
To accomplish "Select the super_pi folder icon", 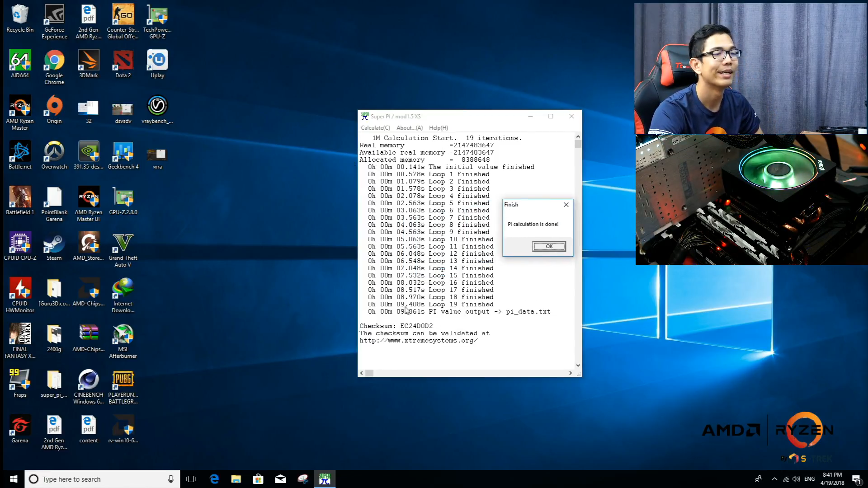I will pyautogui.click(x=54, y=384).
